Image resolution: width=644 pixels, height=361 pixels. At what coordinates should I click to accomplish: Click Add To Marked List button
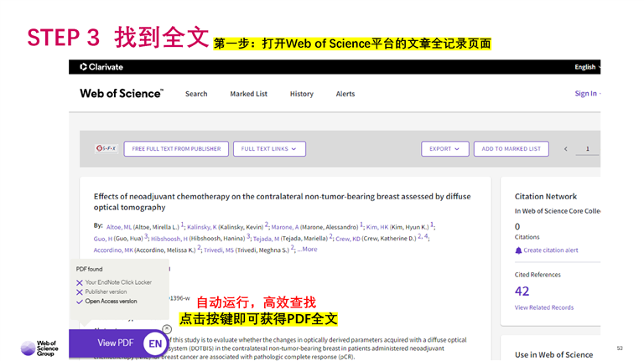[x=512, y=149]
